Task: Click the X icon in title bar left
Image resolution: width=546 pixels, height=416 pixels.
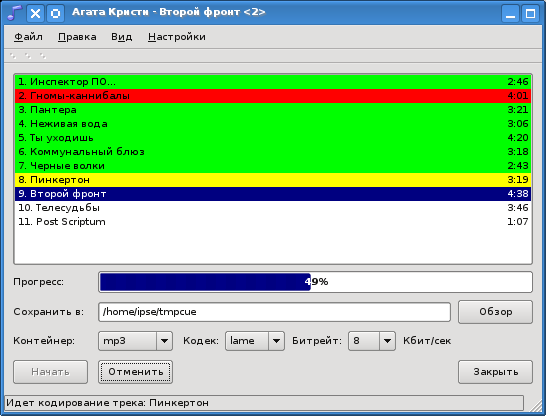Action: click(35, 13)
